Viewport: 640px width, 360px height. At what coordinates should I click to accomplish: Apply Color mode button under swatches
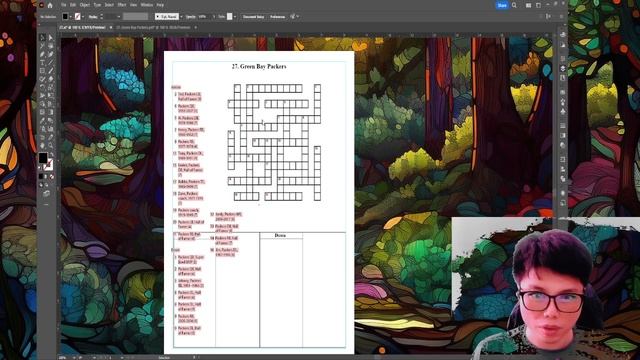pyautogui.click(x=41, y=177)
